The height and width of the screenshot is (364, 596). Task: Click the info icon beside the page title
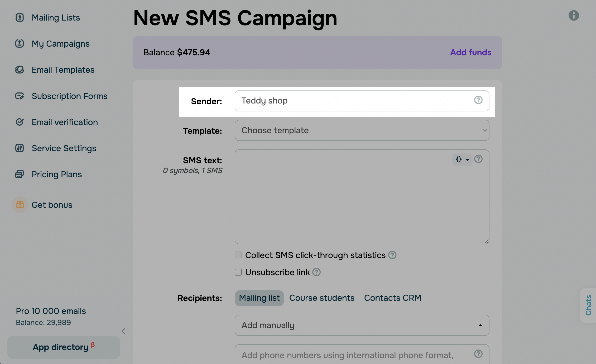pos(574,16)
